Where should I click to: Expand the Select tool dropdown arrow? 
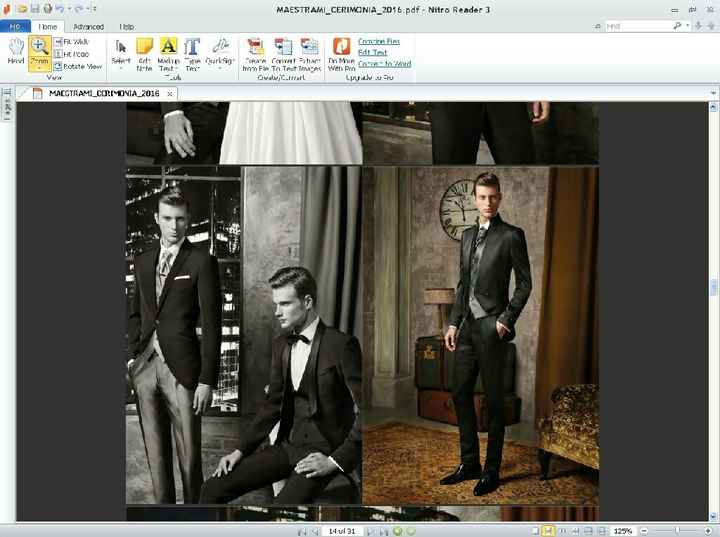click(121, 69)
